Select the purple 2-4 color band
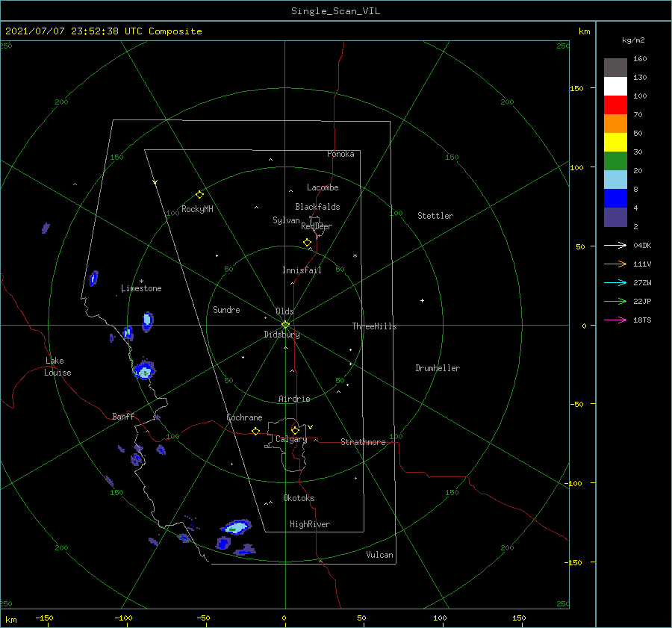The width and height of the screenshot is (672, 628). (615, 217)
